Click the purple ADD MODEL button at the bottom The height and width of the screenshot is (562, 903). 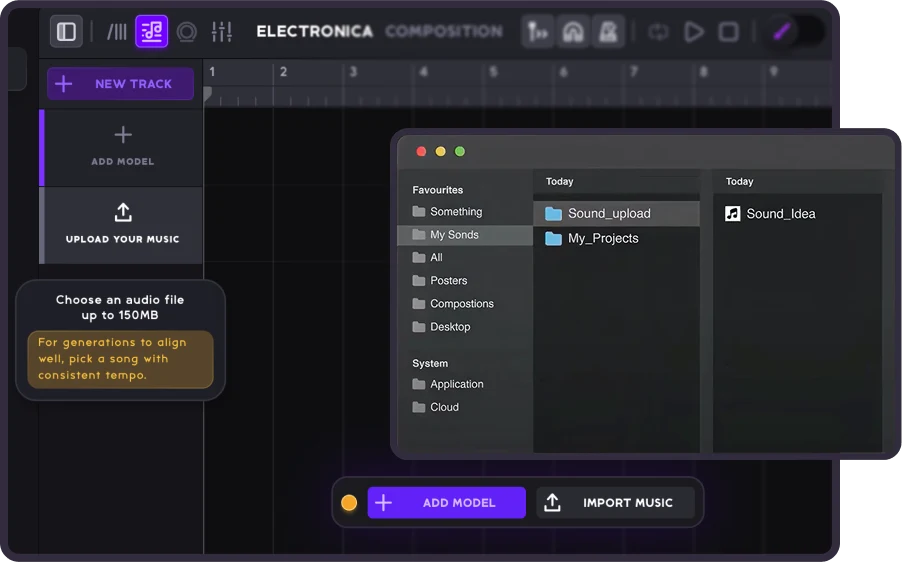pos(446,503)
